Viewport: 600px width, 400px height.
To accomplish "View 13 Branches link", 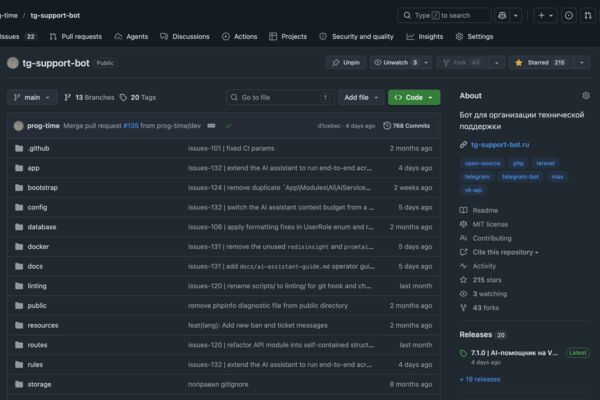I will click(x=89, y=98).
